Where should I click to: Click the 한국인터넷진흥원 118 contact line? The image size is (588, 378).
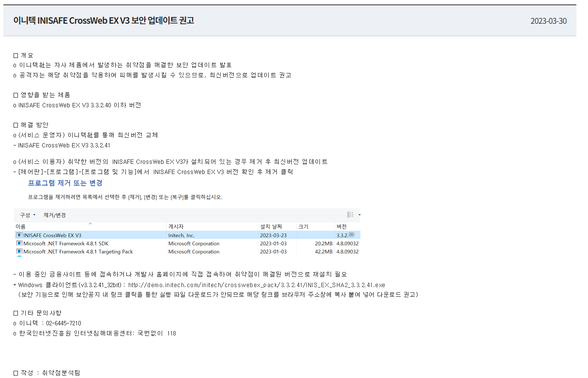94,333
